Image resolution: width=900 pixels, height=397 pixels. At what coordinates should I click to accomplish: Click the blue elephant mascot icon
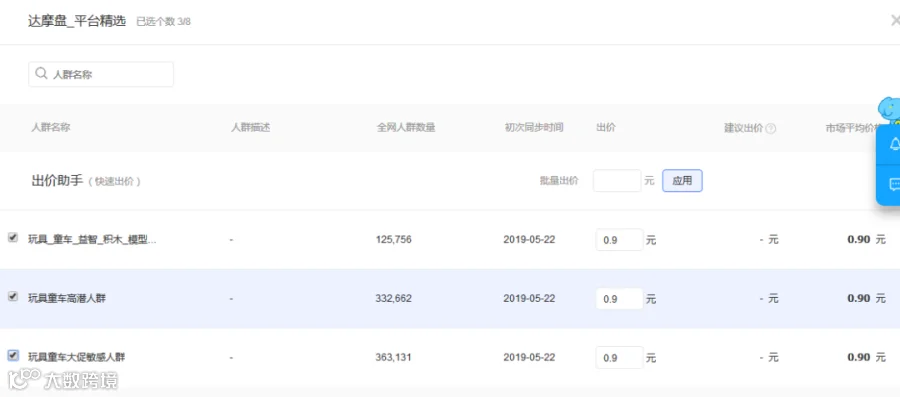(889, 110)
